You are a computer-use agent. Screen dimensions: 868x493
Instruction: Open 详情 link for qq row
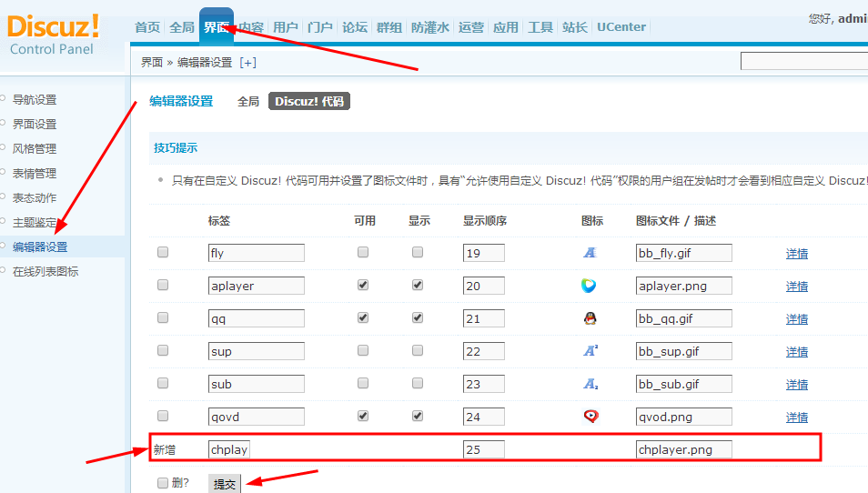(797, 318)
